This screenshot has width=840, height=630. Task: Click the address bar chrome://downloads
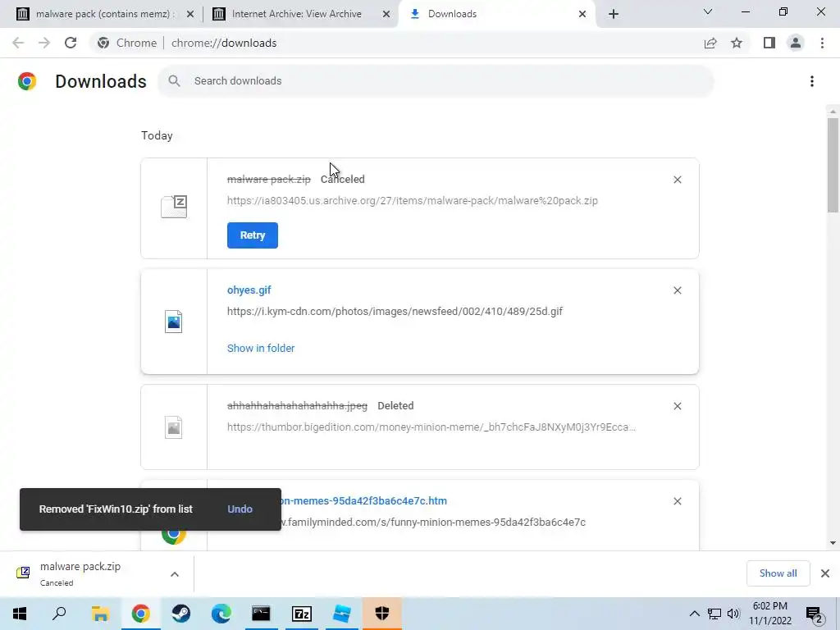coord(224,43)
